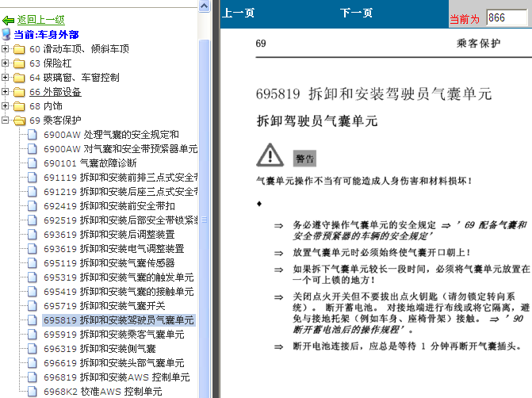Select the 68 内饰 tree label
Screen dimensions: 532x398
[x=46, y=106]
